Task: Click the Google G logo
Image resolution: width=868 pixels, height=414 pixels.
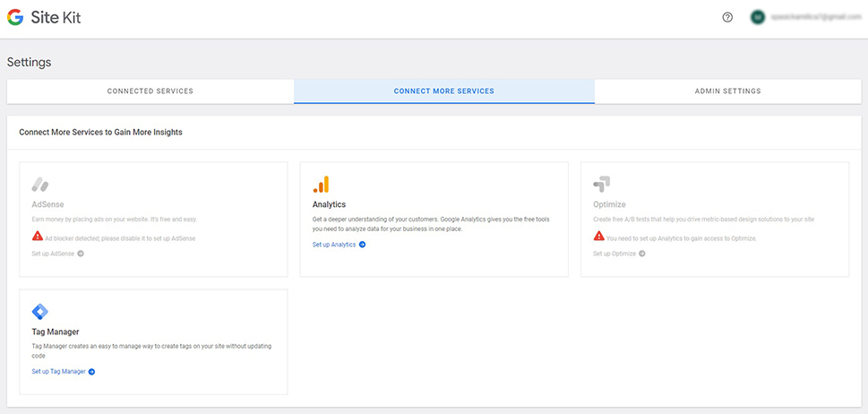Action: coord(15,18)
